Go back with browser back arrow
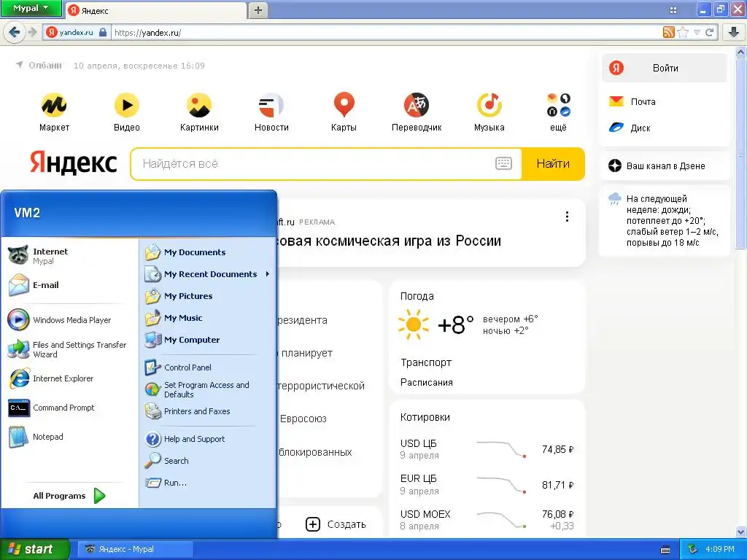 tap(15, 32)
